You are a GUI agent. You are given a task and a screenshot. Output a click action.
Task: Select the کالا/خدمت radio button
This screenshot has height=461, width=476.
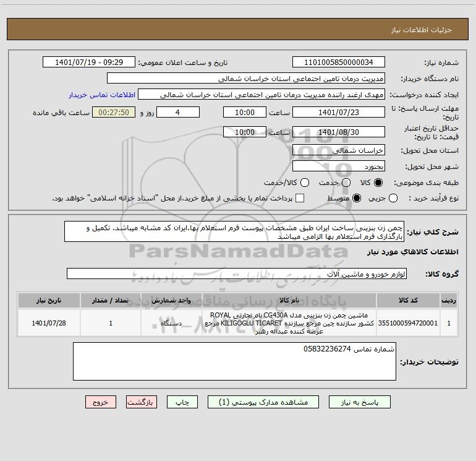click(305, 183)
